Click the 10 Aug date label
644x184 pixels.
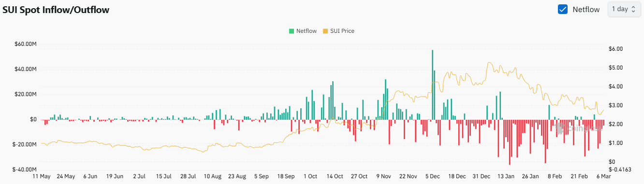click(x=213, y=177)
